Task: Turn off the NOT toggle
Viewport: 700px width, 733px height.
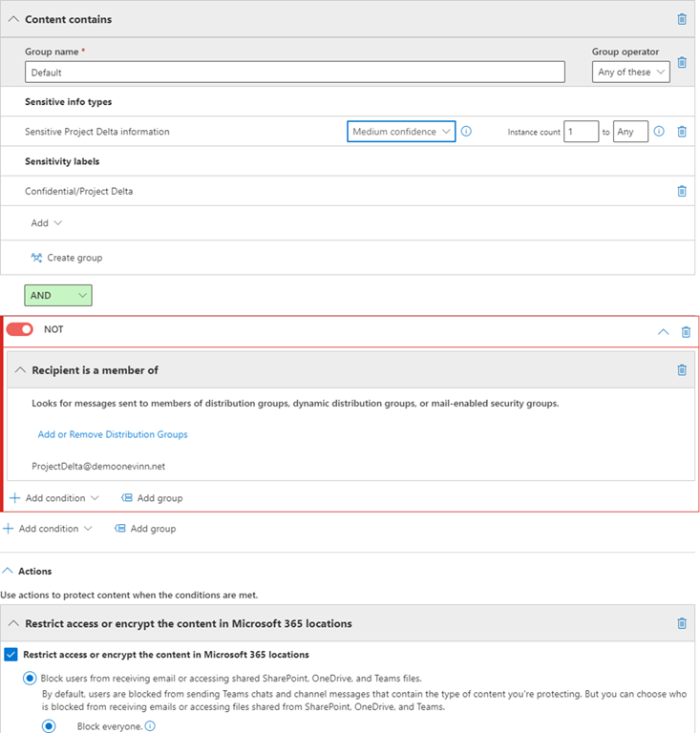Action: [x=20, y=329]
